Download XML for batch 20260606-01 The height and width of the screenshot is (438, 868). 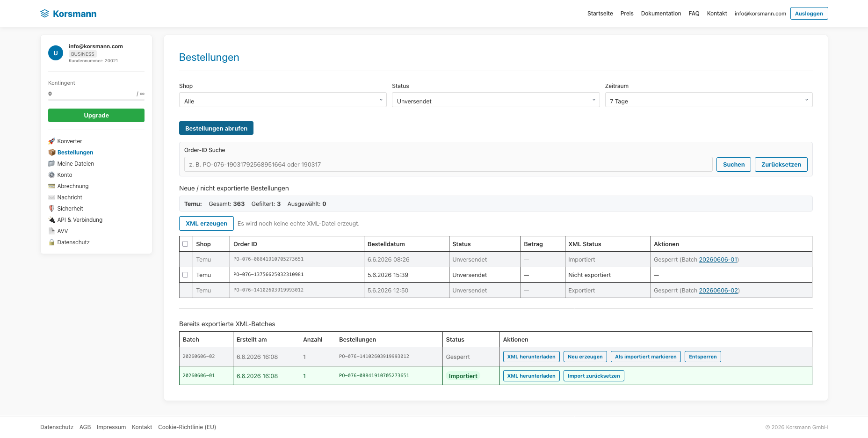click(x=531, y=376)
